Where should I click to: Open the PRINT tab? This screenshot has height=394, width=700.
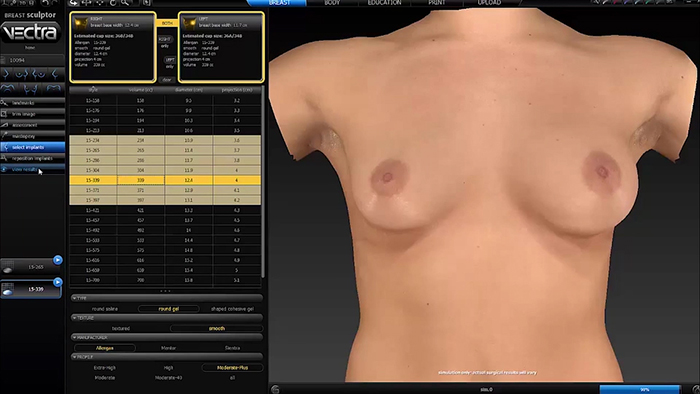(x=437, y=3)
